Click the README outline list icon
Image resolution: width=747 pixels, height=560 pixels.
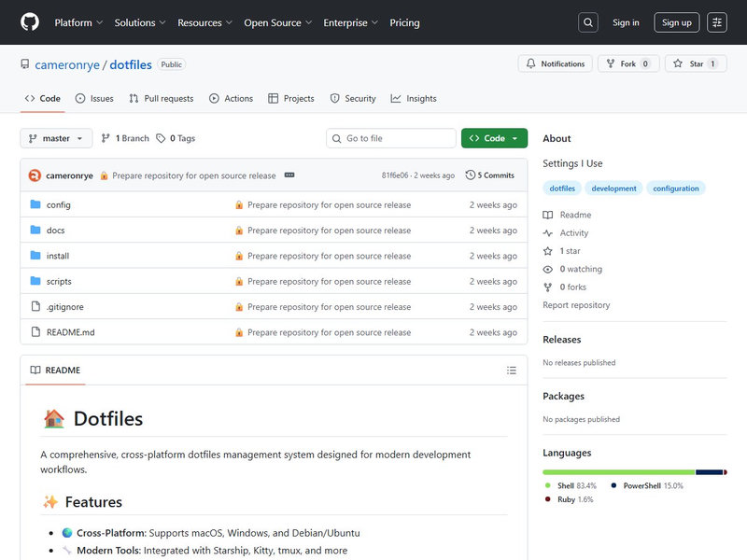tap(512, 371)
